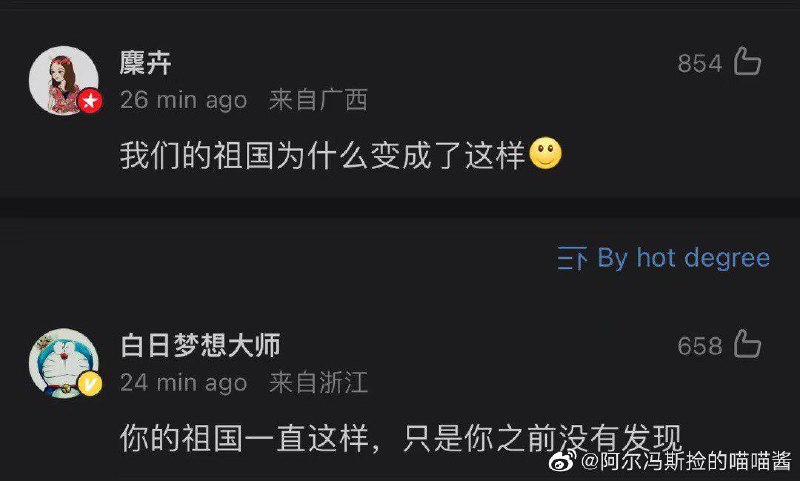800x481 pixels.
Task: Like the comment by 麋卉
Action: point(747,62)
